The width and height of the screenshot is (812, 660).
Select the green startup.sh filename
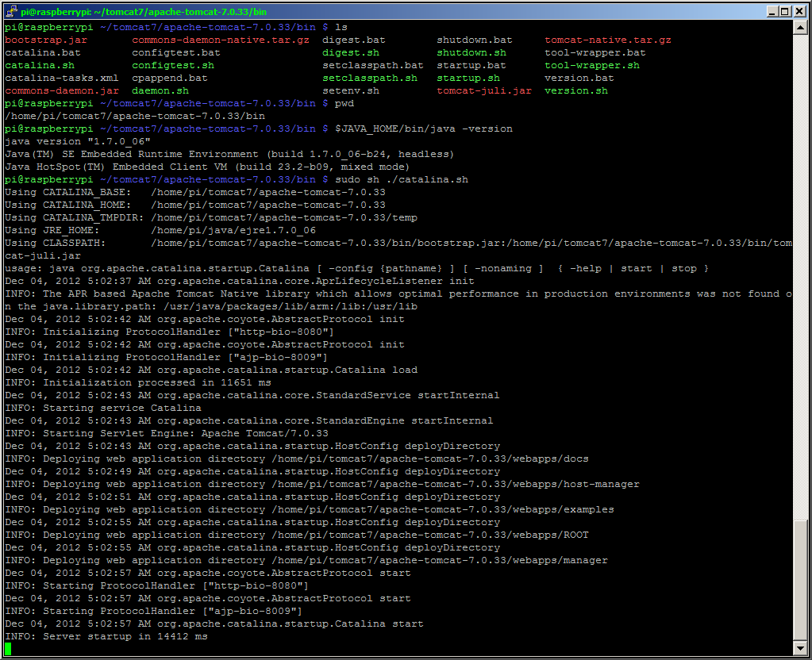467,78
